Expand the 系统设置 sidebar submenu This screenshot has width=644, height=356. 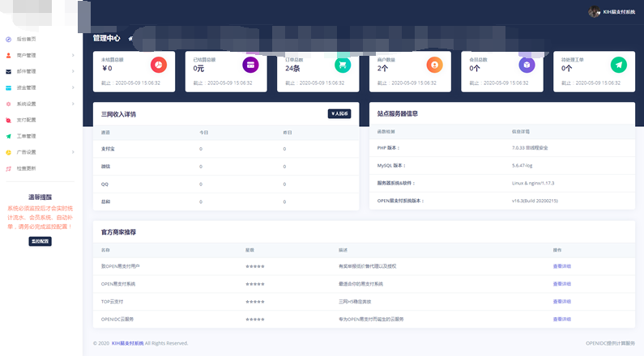[x=73, y=104]
